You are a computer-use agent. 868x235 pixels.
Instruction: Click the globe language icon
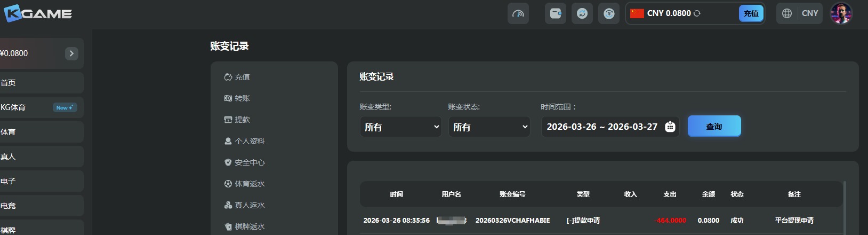787,13
